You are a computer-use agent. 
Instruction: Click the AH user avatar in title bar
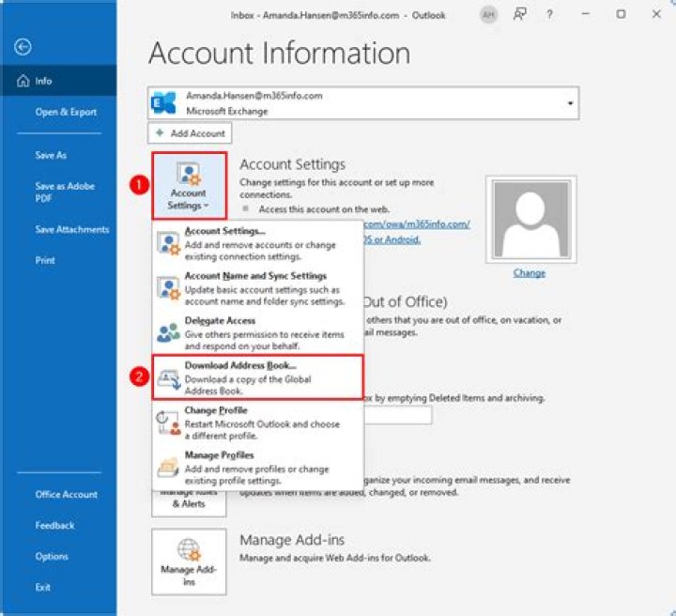[x=488, y=15]
